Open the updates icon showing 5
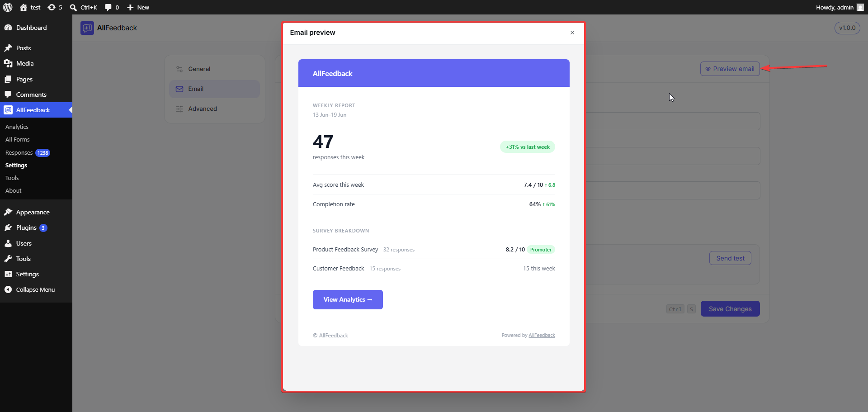The height and width of the screenshot is (412, 868). coord(52,7)
